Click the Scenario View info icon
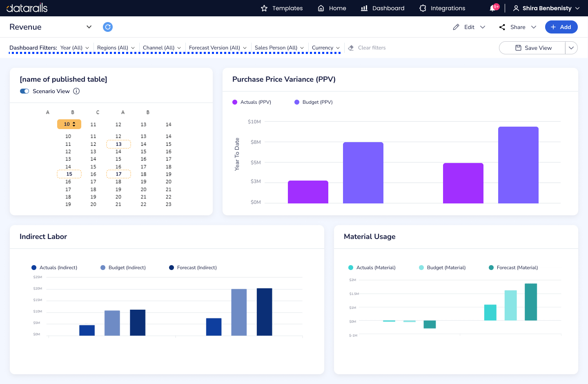The height and width of the screenshot is (384, 588). pos(76,91)
